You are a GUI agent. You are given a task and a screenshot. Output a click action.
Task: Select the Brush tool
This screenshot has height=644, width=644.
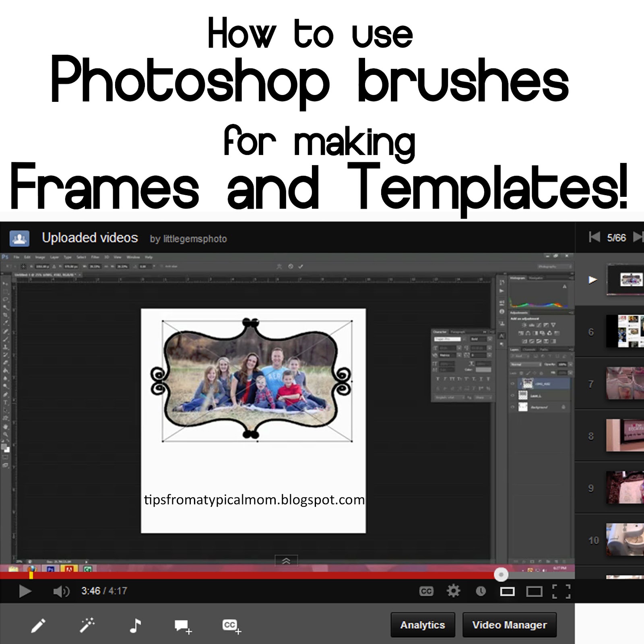click(x=4, y=341)
